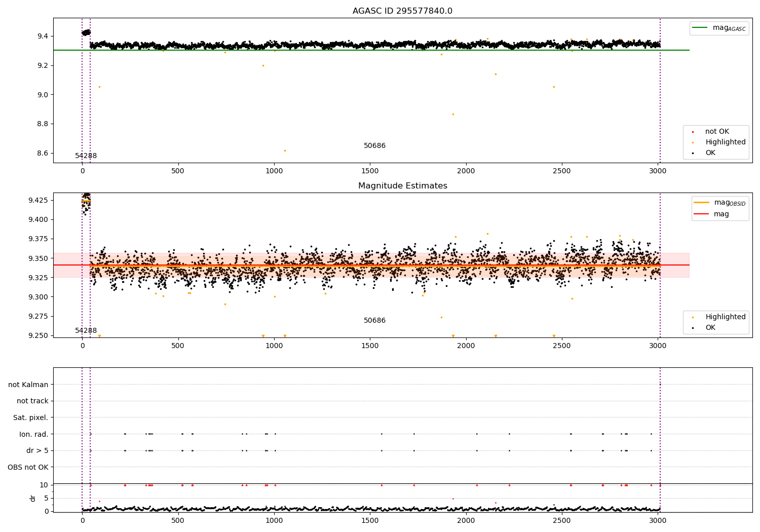Viewport: 760px width, 532px height.
Task: Click the "dr > 5" row label
Action: pos(37,451)
